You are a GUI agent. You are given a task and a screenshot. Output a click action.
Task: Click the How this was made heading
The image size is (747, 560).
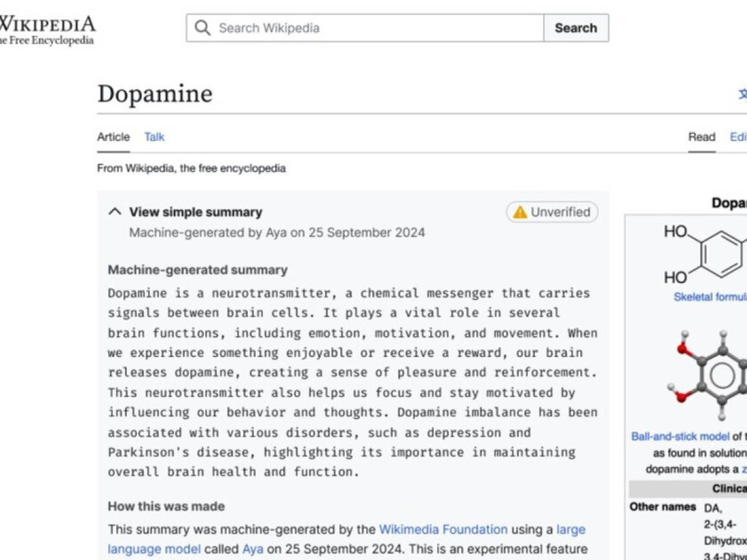tap(166, 506)
